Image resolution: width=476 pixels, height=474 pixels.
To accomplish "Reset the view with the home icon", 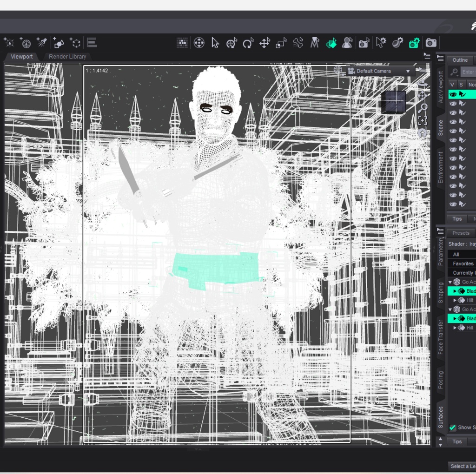I will click(422, 133).
